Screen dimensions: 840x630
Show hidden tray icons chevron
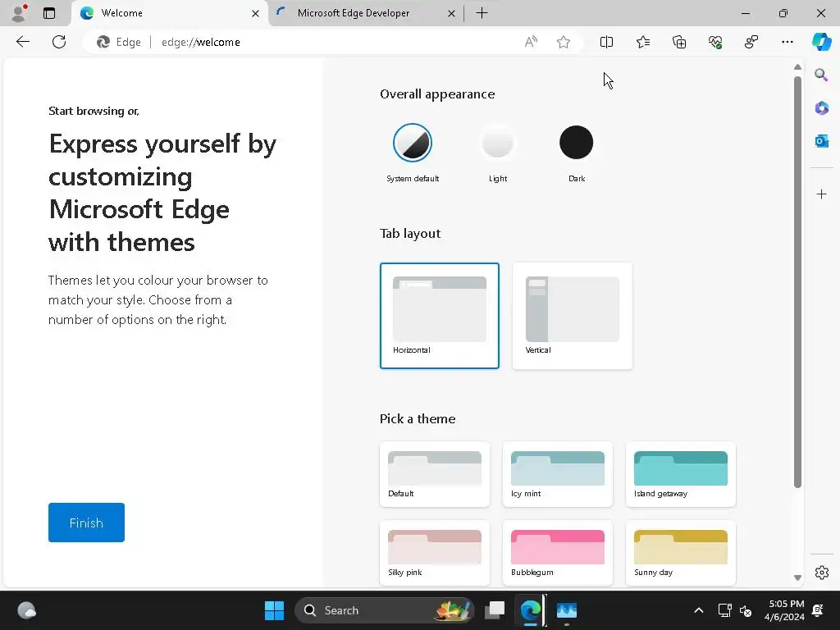pos(699,610)
